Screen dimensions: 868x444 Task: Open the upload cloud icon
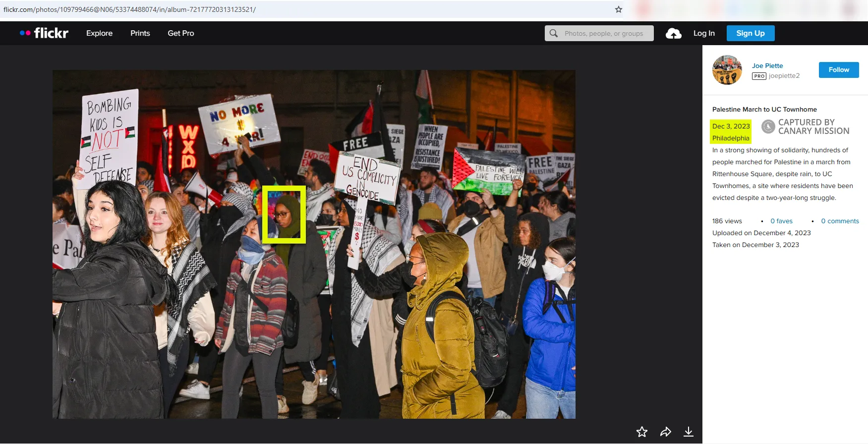673,33
